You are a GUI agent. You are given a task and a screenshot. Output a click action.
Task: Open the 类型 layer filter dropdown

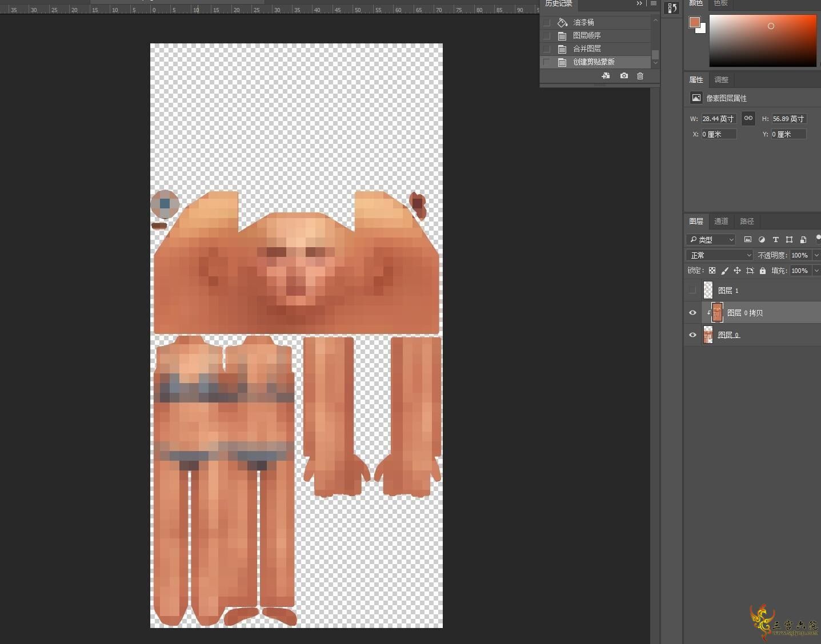(711, 239)
